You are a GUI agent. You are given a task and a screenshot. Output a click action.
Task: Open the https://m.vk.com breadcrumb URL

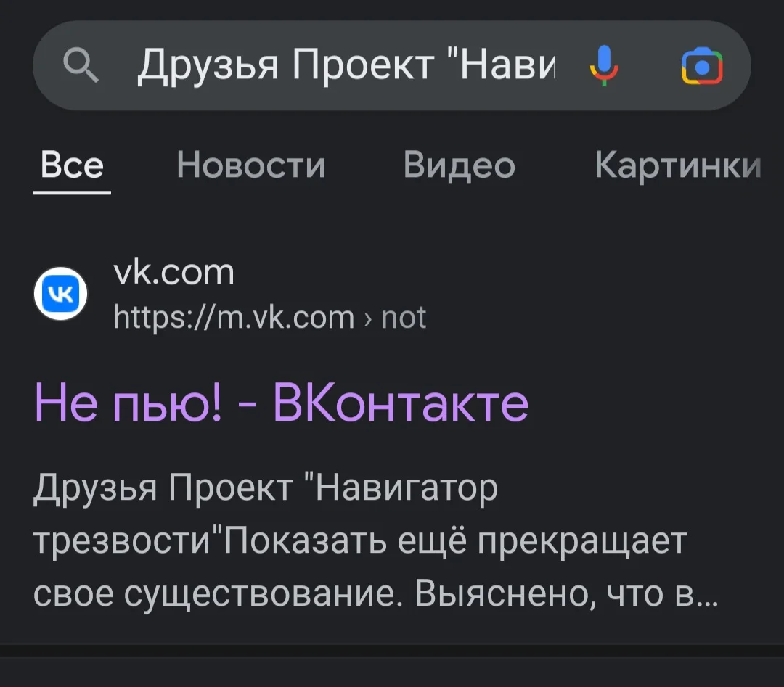click(232, 316)
